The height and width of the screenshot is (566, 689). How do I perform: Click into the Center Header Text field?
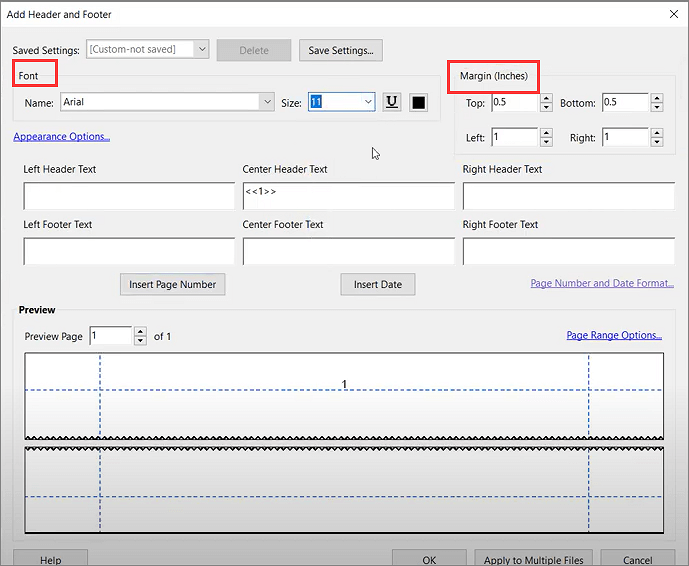click(348, 196)
